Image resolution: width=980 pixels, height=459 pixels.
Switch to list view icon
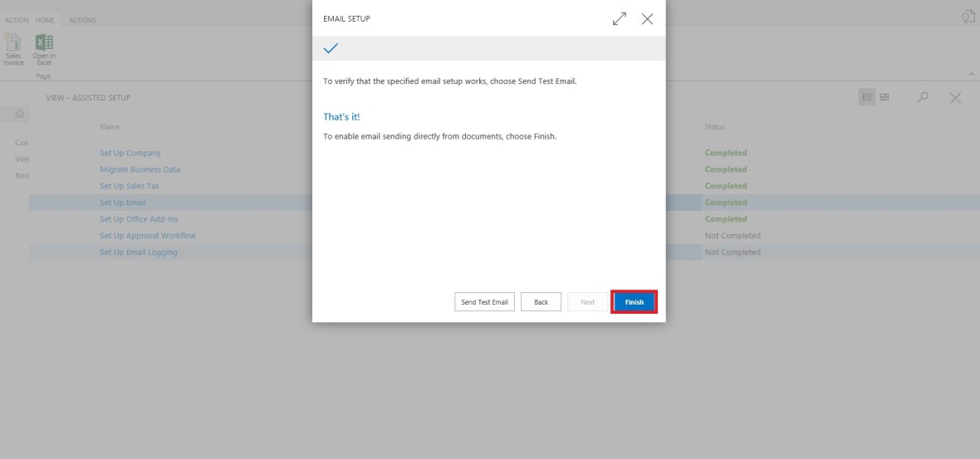point(867,97)
